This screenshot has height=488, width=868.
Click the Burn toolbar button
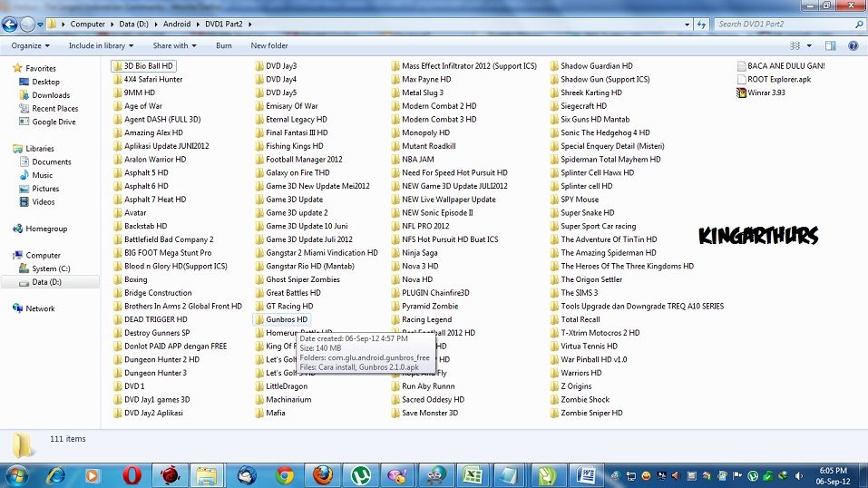click(x=224, y=46)
